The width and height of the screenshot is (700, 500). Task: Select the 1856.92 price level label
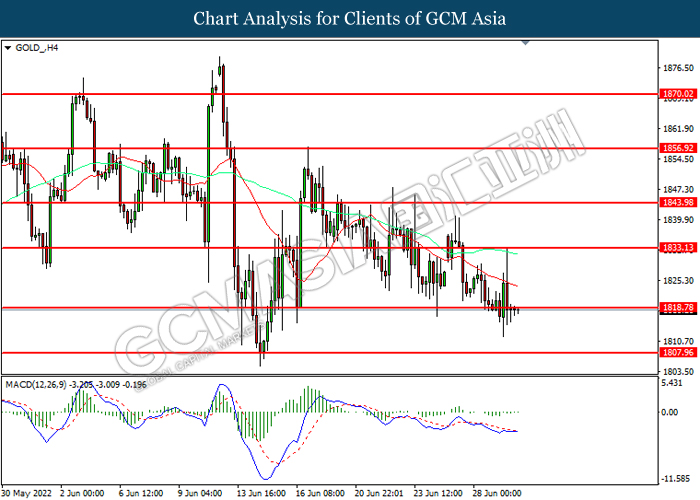pos(678,148)
